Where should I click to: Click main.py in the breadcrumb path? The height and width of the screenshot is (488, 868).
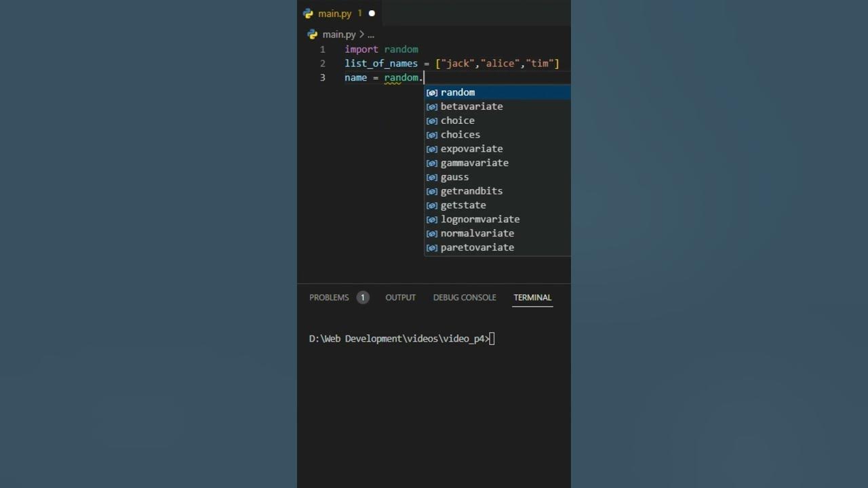339,34
